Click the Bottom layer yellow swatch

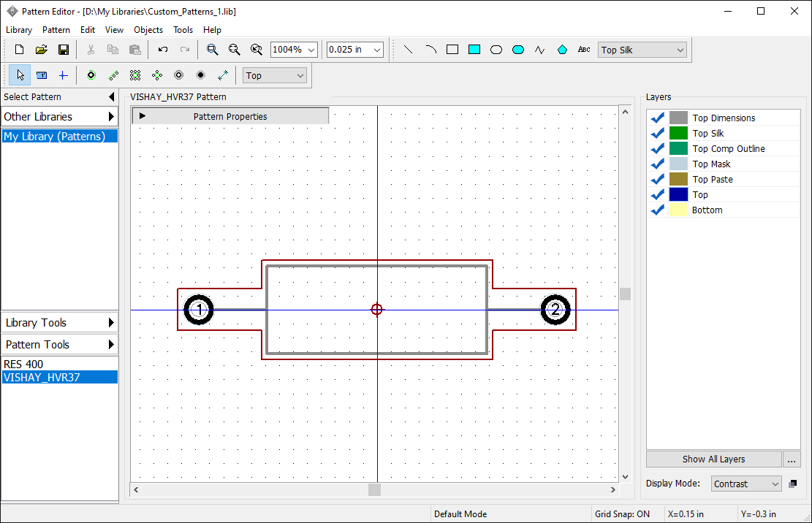[678, 210]
